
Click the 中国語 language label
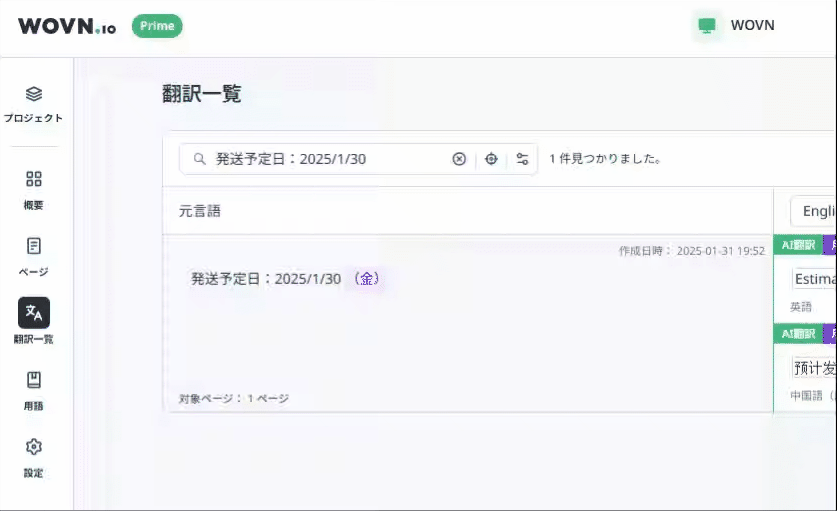pos(812,396)
